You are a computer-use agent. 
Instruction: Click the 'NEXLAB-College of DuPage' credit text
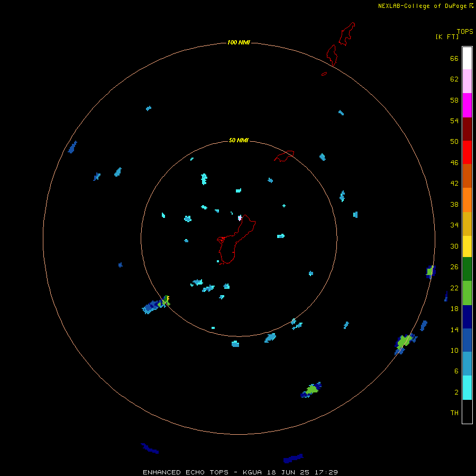[x=422, y=6]
